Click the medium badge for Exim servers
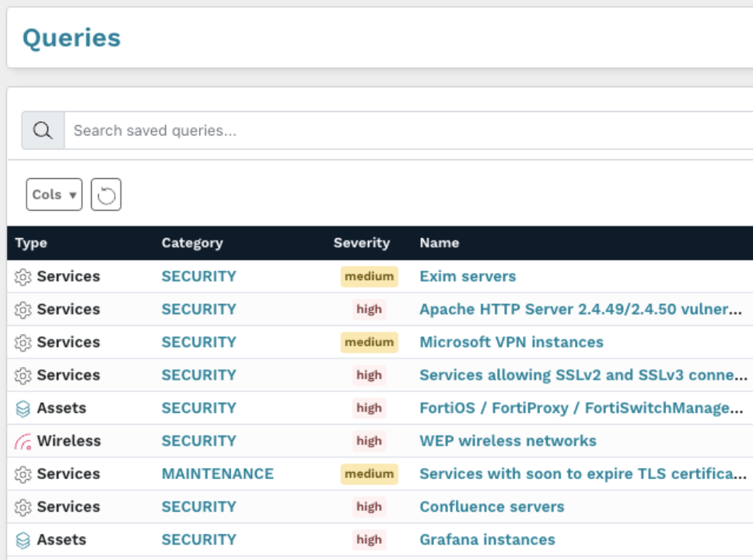This screenshot has height=560, width=753. click(x=369, y=276)
